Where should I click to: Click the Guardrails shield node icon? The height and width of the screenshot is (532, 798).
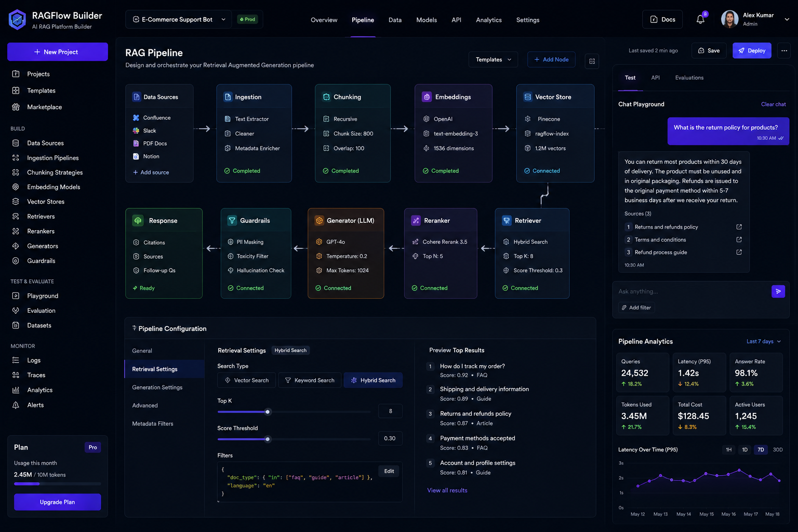pos(232,220)
